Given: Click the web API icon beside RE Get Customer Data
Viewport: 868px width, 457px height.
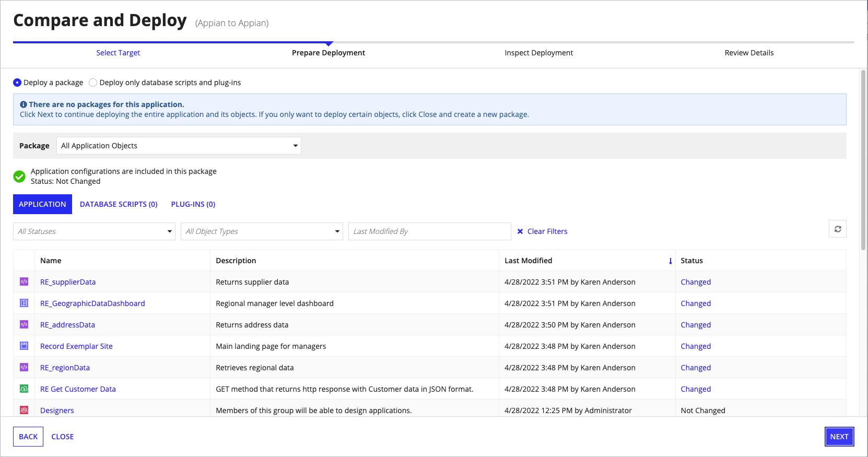Looking at the screenshot, I should click(24, 389).
